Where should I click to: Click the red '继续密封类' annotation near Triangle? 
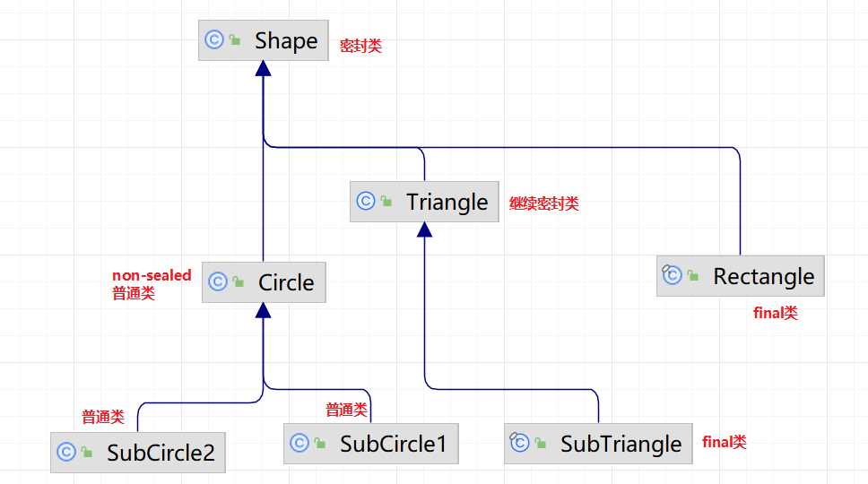coord(544,203)
